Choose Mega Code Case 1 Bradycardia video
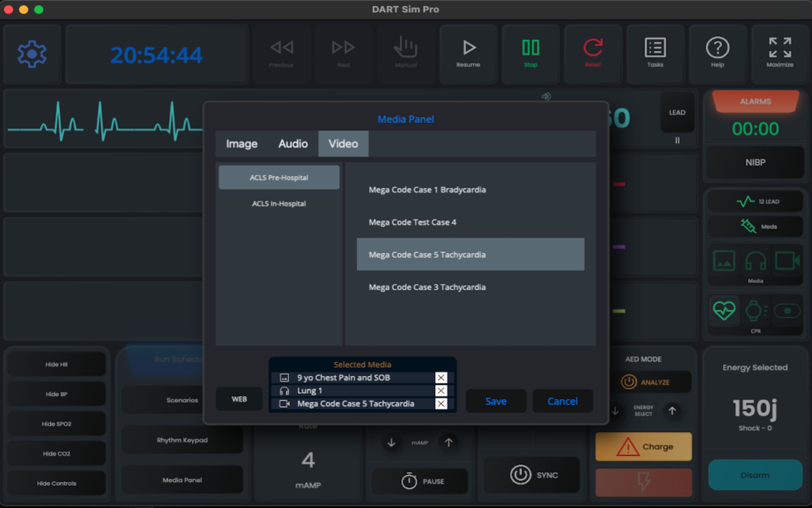Viewport: 812px width, 508px height. point(470,190)
